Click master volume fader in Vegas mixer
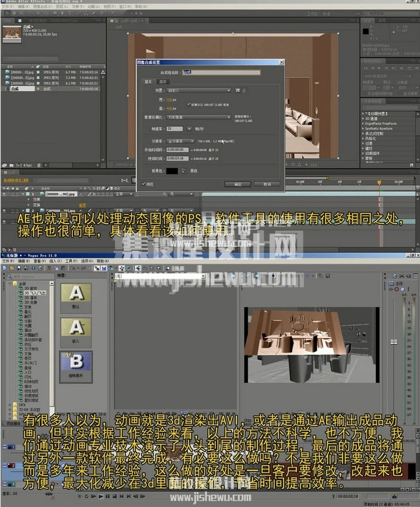 click(x=394, y=342)
